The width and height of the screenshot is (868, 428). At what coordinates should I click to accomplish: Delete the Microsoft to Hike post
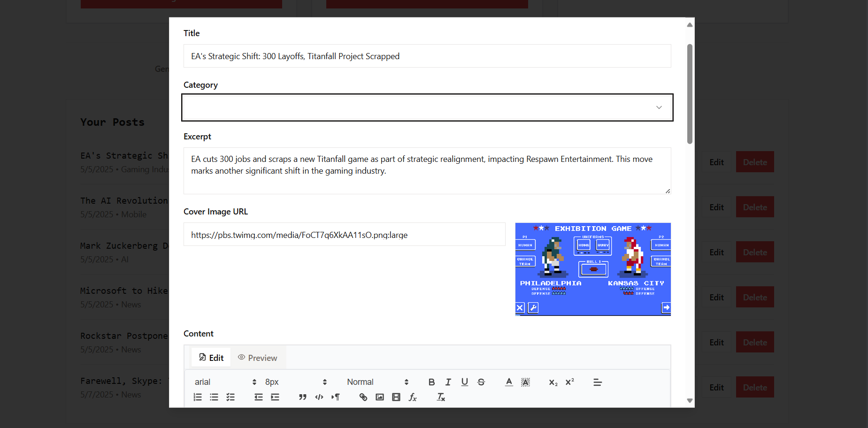[755, 297]
